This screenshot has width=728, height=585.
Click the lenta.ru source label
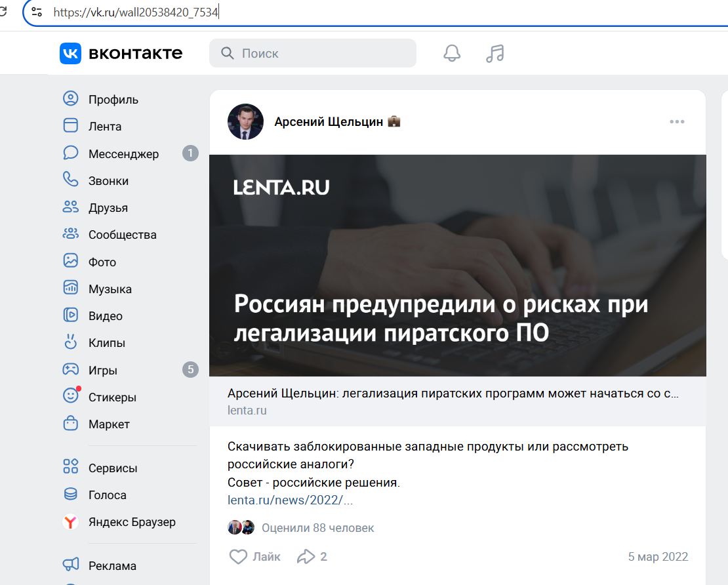click(247, 411)
